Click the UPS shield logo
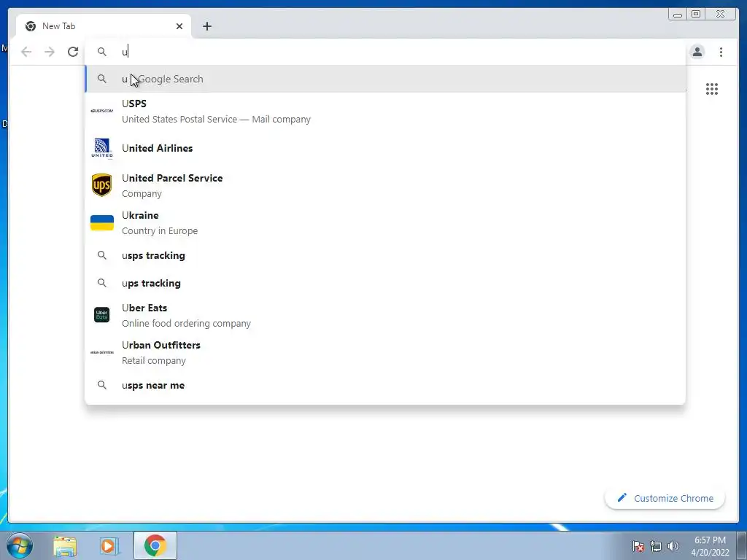 point(102,185)
